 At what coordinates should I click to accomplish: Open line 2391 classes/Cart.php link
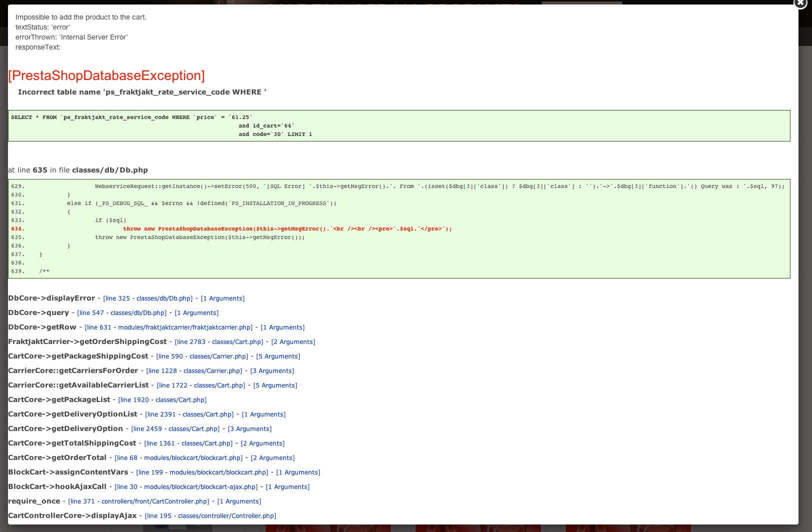[x=189, y=414]
